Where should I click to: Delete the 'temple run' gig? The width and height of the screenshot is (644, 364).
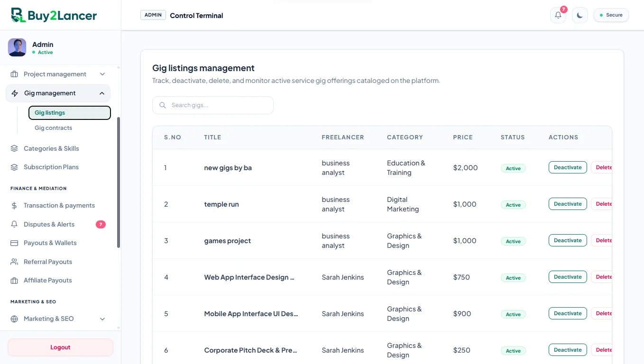[602, 204]
